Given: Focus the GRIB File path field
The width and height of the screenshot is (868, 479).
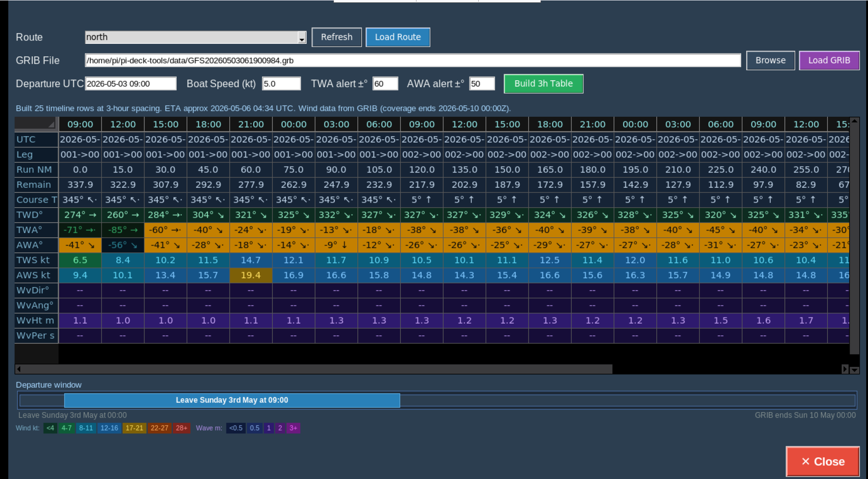Looking at the screenshot, I should click(413, 60).
